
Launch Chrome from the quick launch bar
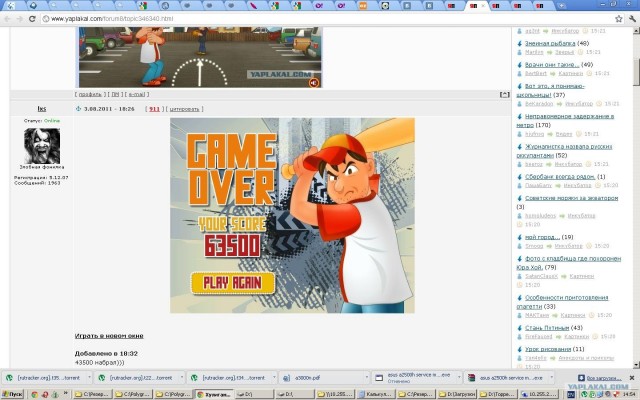34,395
